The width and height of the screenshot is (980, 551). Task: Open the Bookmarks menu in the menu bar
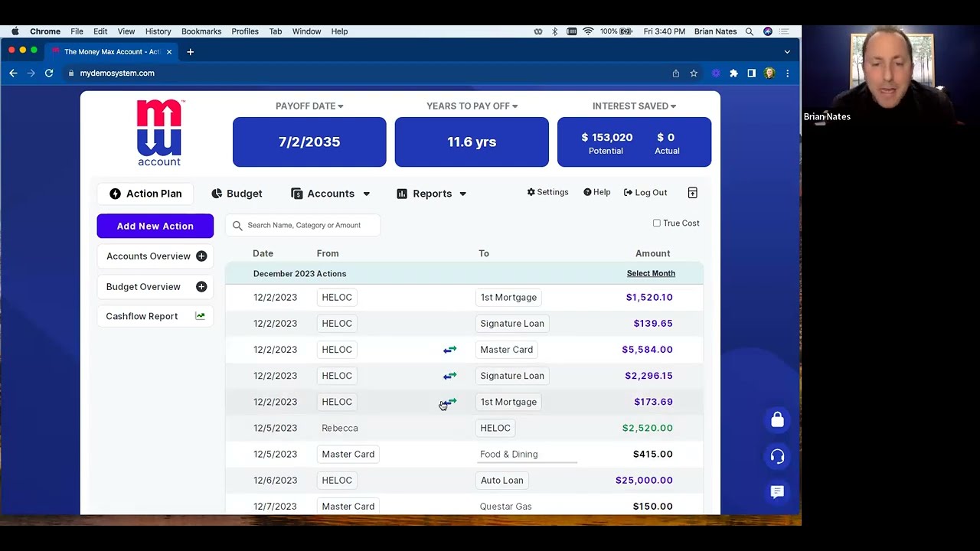click(x=201, y=31)
